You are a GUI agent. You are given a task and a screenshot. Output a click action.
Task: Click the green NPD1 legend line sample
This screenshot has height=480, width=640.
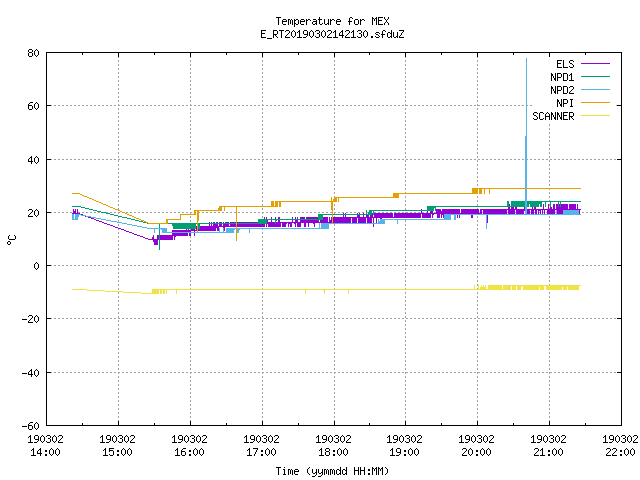coord(595,76)
